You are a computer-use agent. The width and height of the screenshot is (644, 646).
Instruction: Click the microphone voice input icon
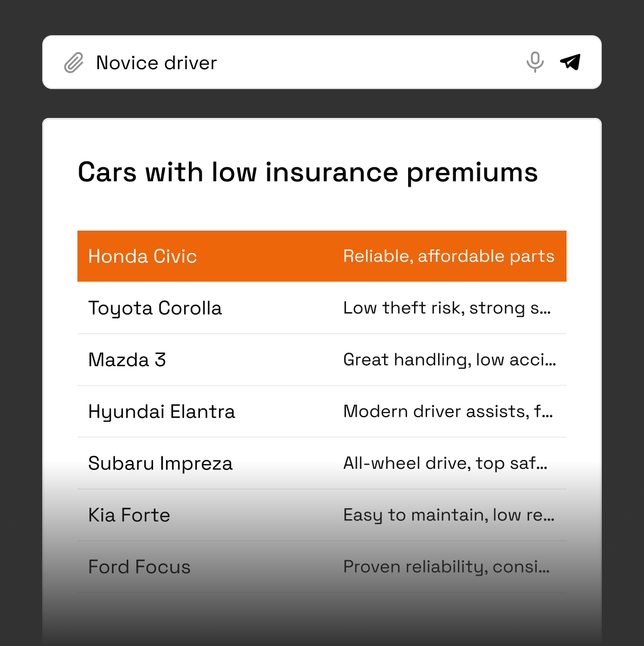(534, 62)
